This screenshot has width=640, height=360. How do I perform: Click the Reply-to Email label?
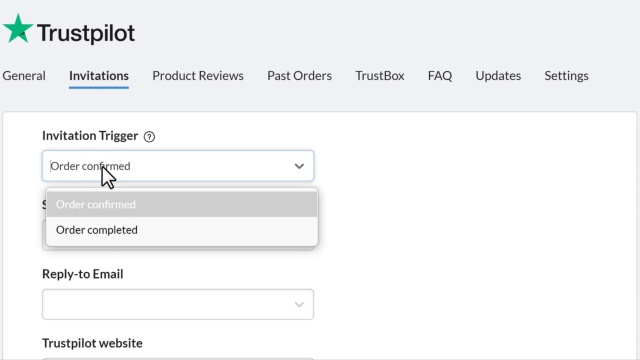coord(83,274)
